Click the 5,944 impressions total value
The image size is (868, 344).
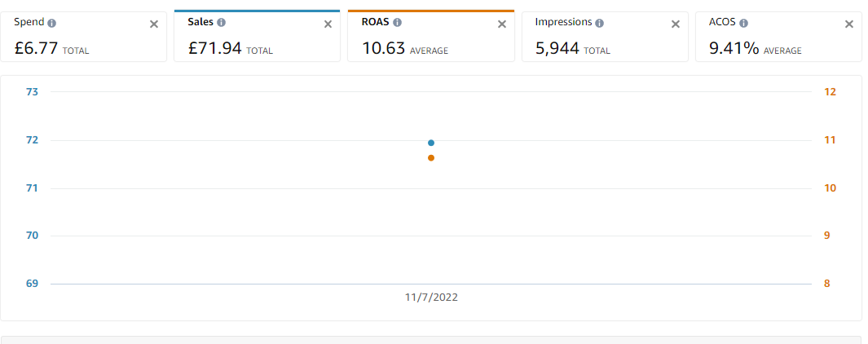[557, 48]
